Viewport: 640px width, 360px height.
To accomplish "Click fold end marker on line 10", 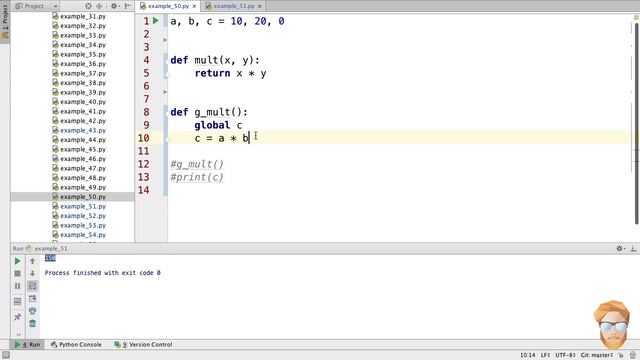I will click(x=167, y=140).
